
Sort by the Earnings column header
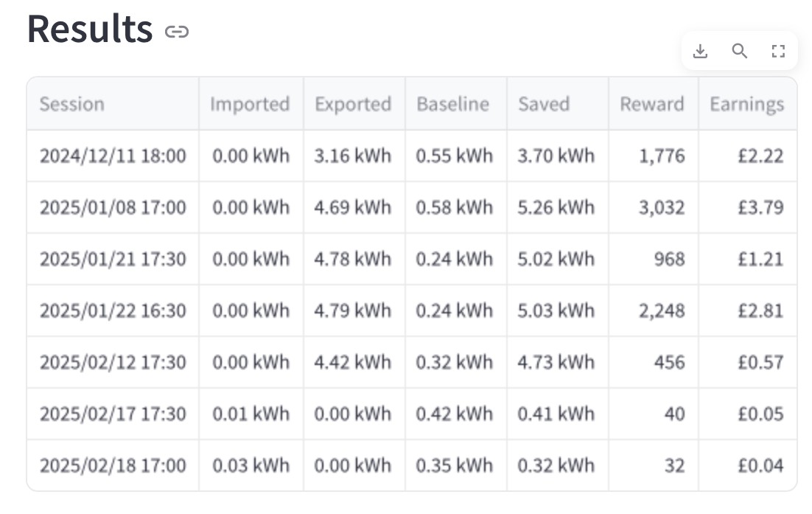[748, 104]
